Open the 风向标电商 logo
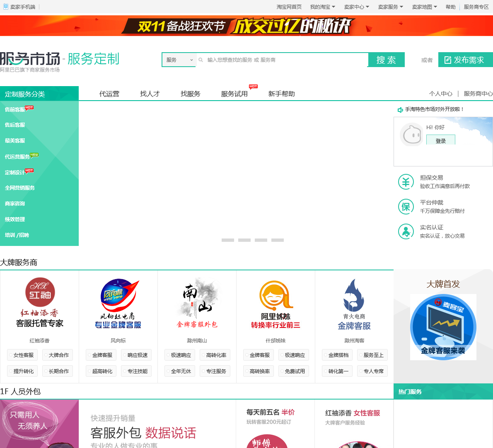493x448 pixels. click(x=118, y=303)
